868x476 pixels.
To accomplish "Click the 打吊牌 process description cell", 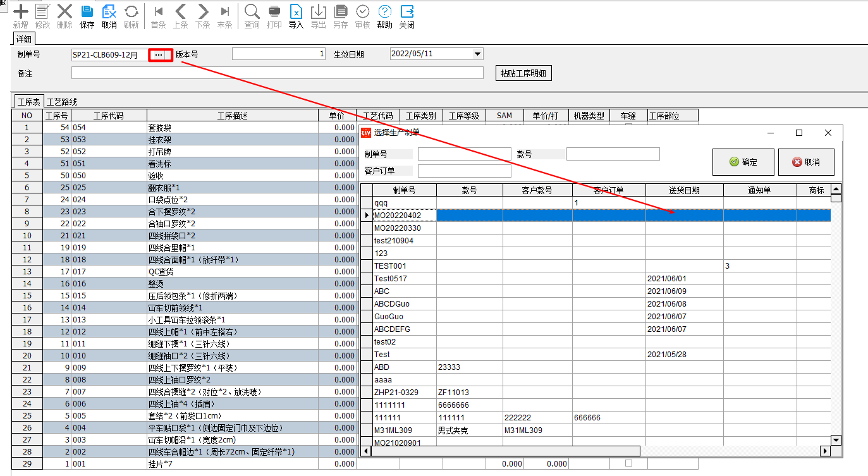I will pyautogui.click(x=232, y=152).
